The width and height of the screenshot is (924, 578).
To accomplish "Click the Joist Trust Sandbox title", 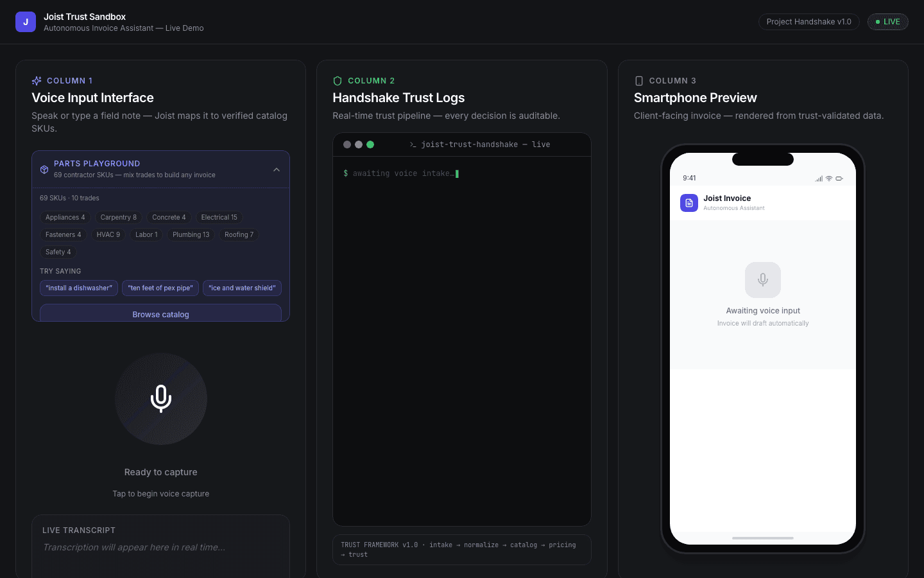I will 85,17.
